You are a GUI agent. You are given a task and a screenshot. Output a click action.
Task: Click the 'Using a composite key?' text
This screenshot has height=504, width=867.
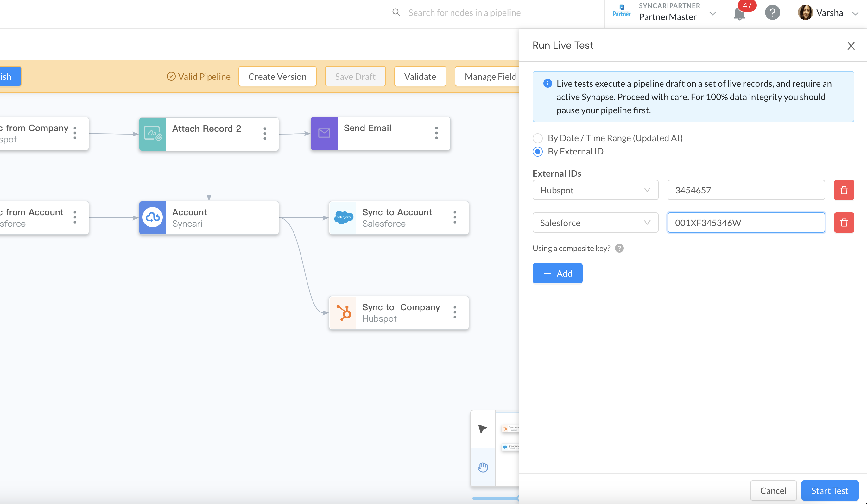click(x=571, y=249)
